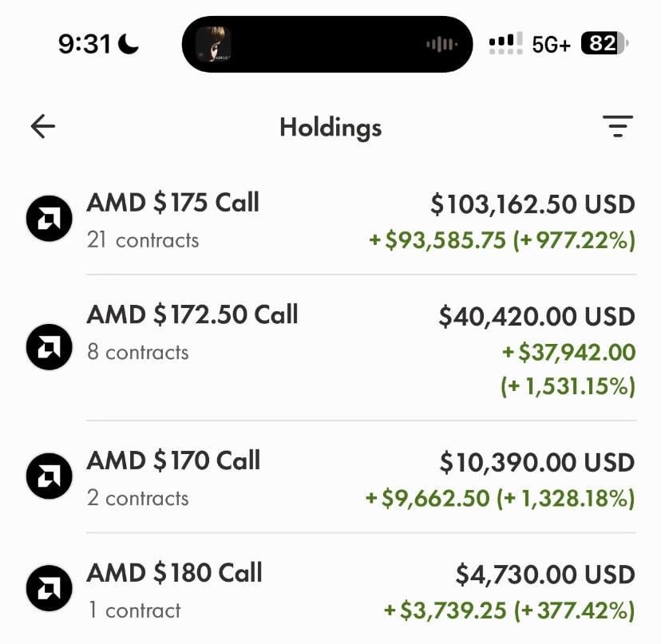661x644 pixels.
Task: Open the AMD $172.50 Call holding
Action: [x=192, y=314]
